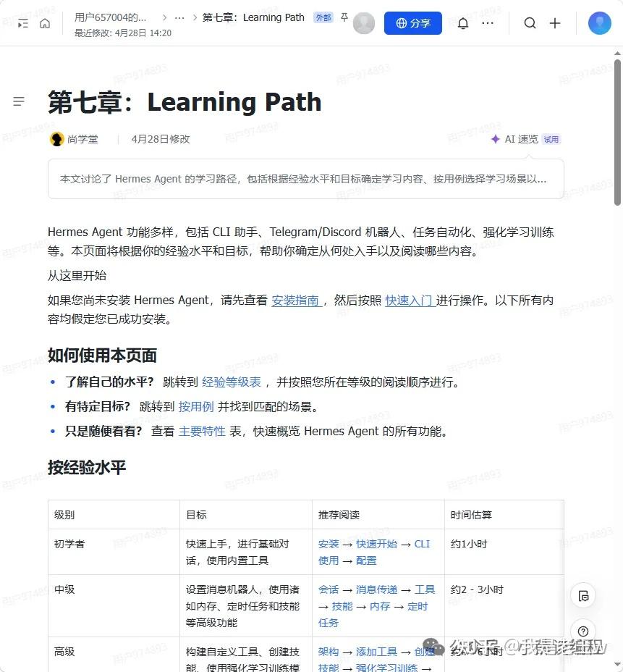Viewport: 623px width, 672px height.
Task: Open the 快速开始 link in table
Action: click(376, 544)
